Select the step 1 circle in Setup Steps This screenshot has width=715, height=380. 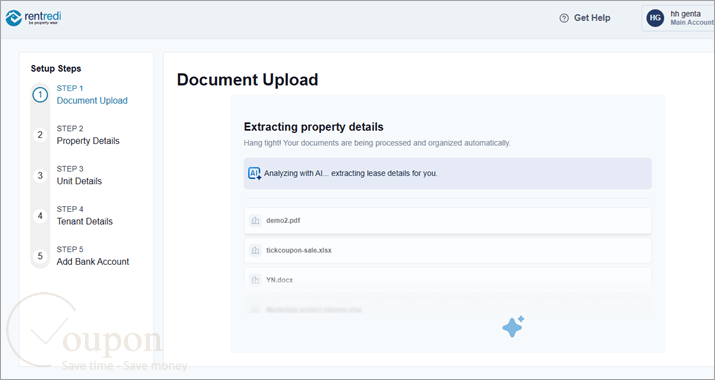pos(40,95)
